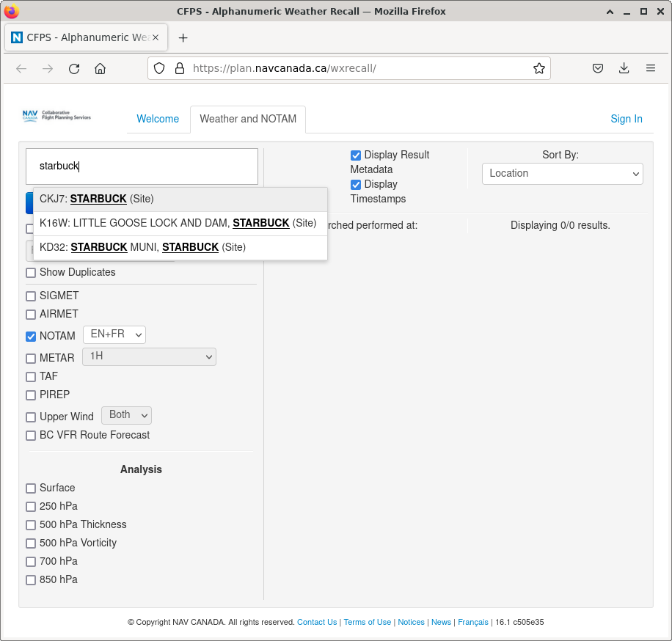View site security padlock information
The width and height of the screenshot is (672, 641).
180,68
